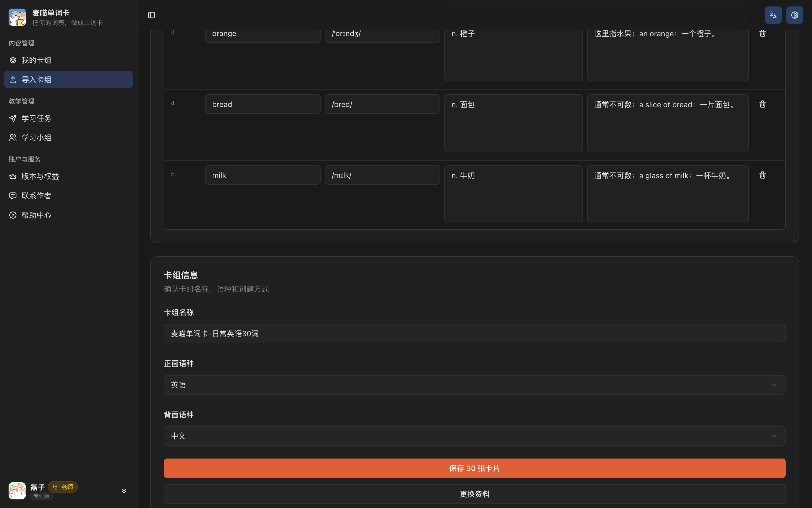
Task: Edit the word field containing bread
Action: tap(263, 104)
